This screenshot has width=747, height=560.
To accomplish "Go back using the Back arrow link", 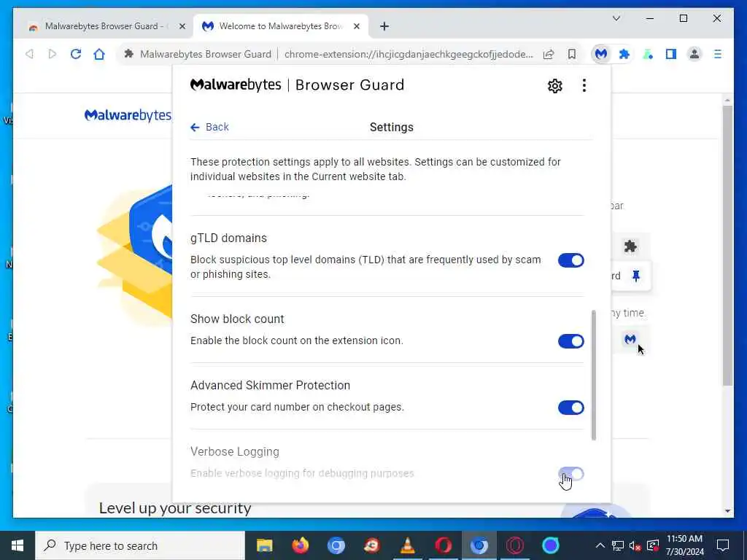I will click(209, 127).
